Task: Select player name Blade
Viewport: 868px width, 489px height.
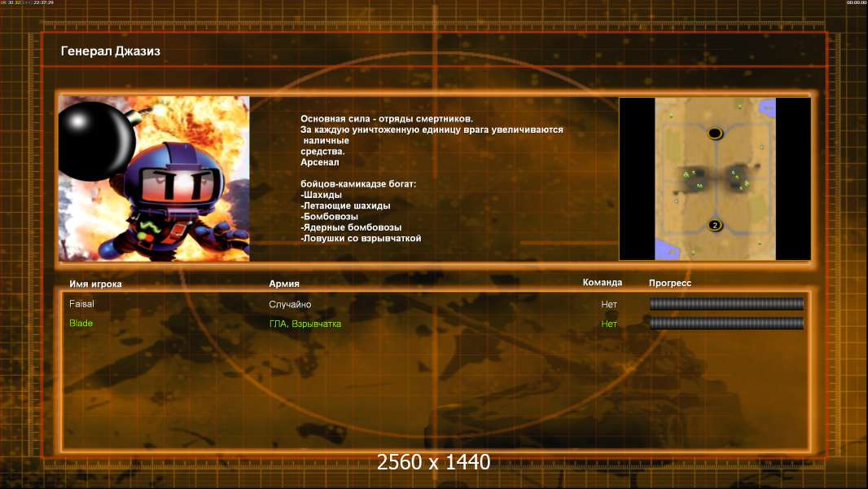Action: [81, 324]
